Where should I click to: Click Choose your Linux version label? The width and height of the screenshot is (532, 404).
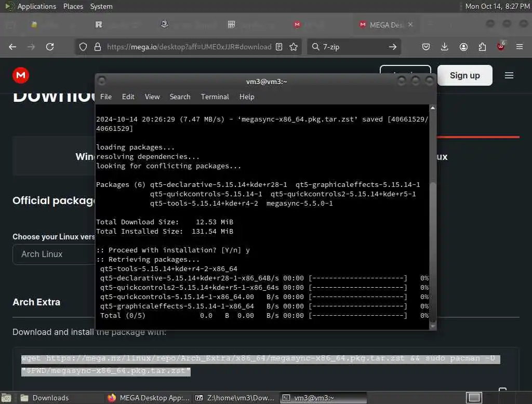pyautogui.click(x=54, y=237)
